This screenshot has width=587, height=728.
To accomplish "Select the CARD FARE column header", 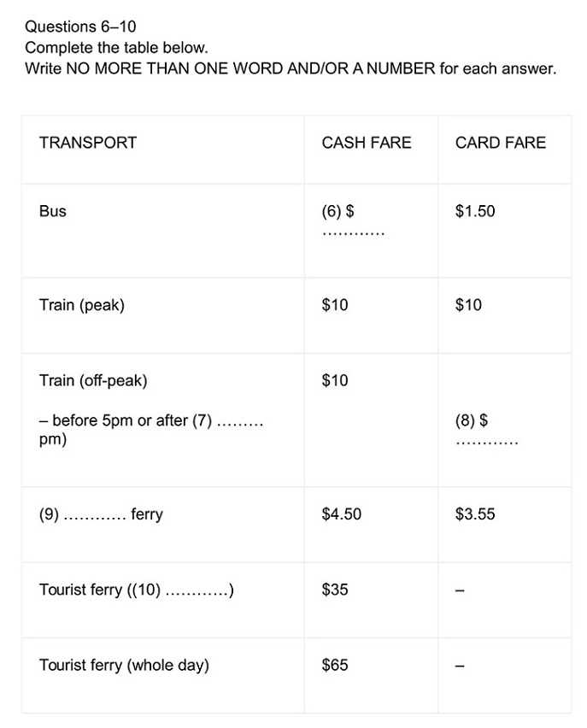I will (501, 143).
